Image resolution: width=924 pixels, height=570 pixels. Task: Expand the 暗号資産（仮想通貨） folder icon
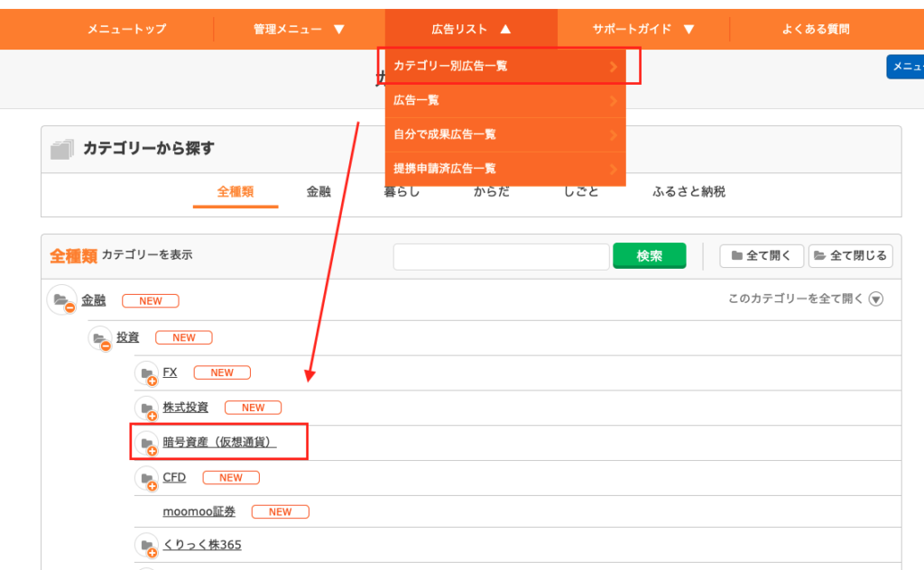tap(146, 444)
